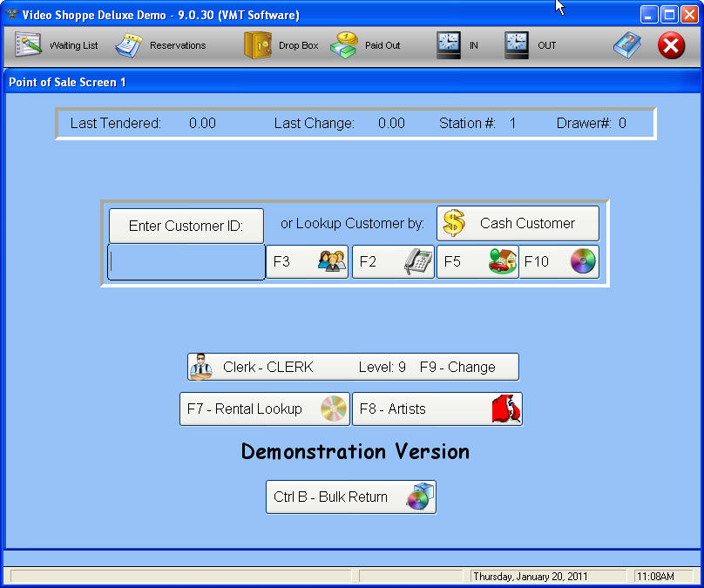Open F8 Artists lookup
This screenshot has height=588, width=704.
click(x=437, y=409)
